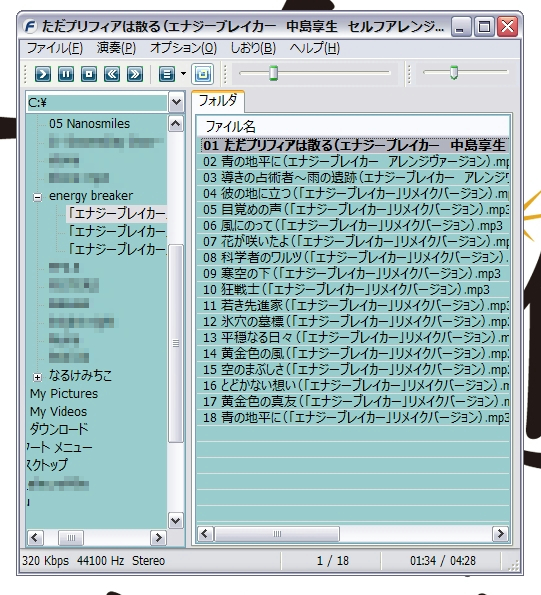Viewport: 541px width, 595px height.
Task: Select the ダウンロード folder
Action: point(59,430)
